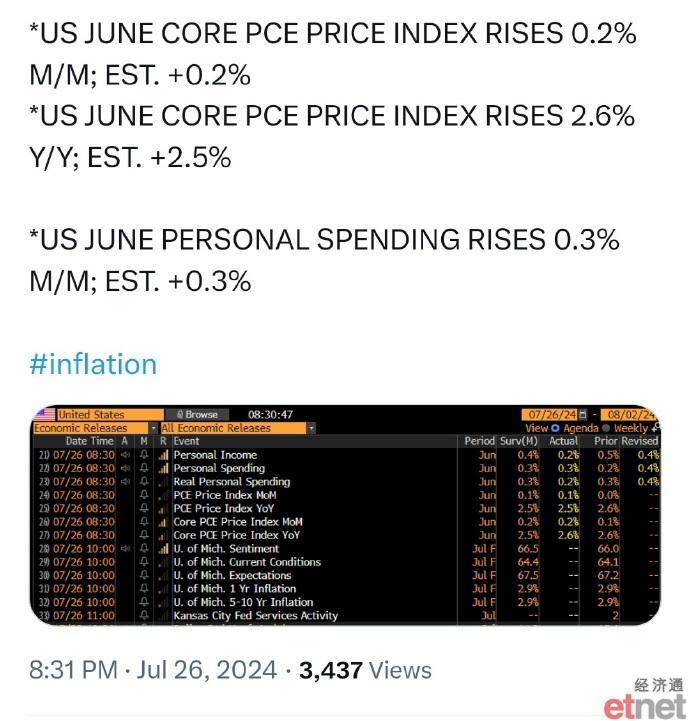Click the bell icon for Kansas City Fed
The image size is (690, 721).
(x=144, y=615)
